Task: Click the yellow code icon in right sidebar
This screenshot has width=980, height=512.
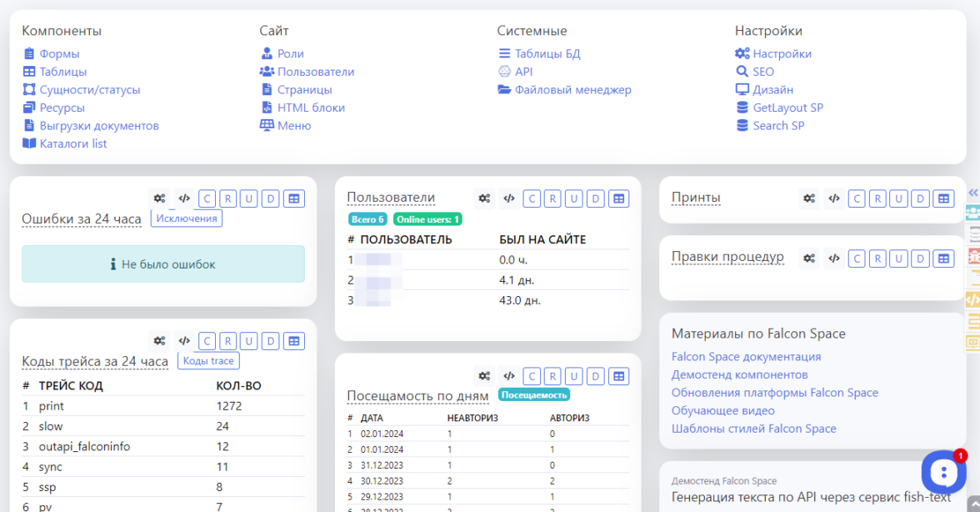Action: [972, 300]
